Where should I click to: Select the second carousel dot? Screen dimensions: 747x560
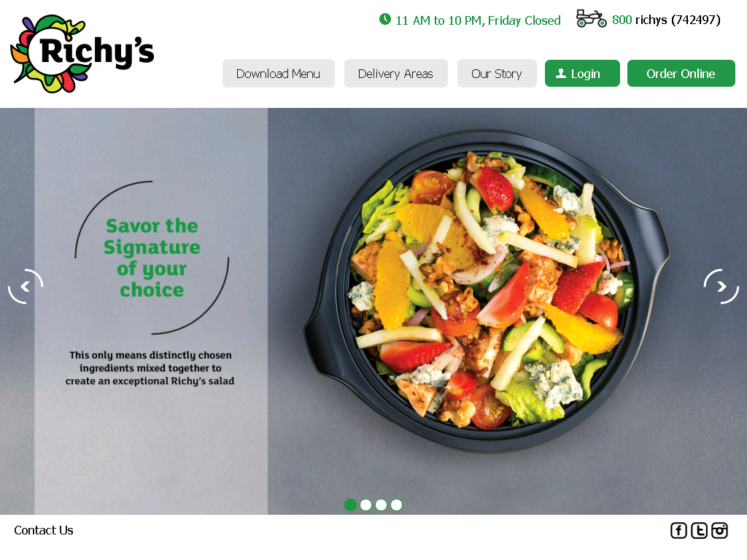pyautogui.click(x=366, y=505)
